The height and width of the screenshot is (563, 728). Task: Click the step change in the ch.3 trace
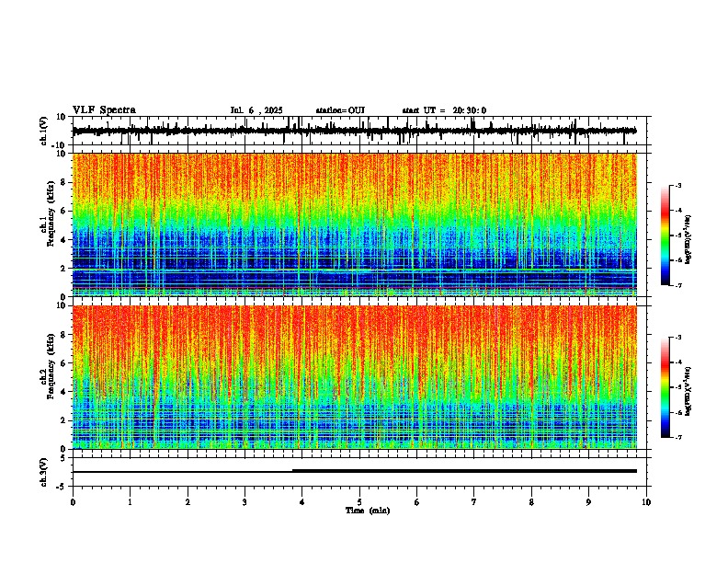coord(292,471)
